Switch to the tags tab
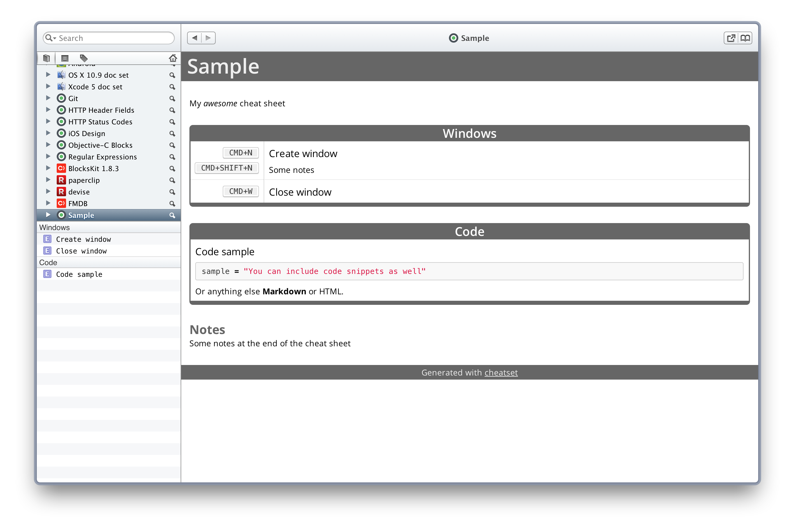 click(84, 58)
